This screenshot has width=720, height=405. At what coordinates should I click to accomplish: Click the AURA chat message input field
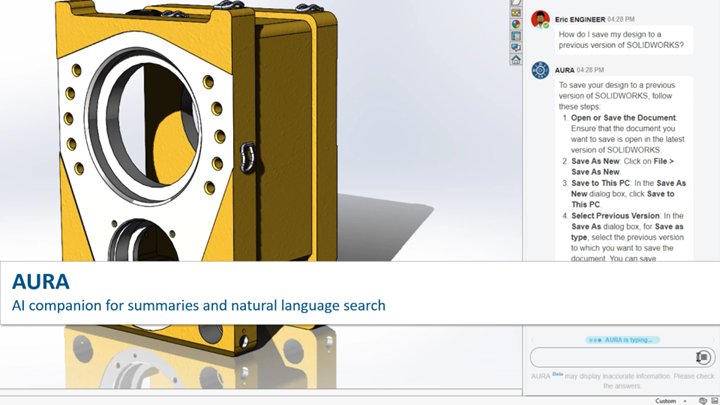tap(613, 357)
